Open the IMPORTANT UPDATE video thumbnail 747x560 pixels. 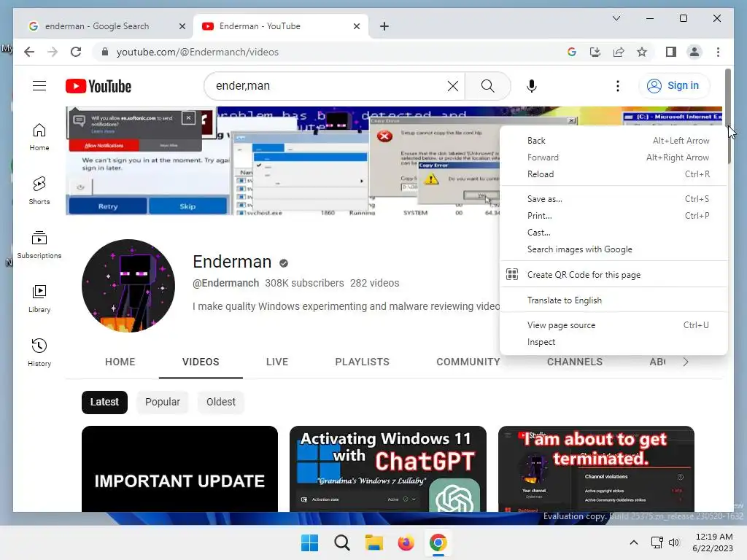tap(179, 469)
